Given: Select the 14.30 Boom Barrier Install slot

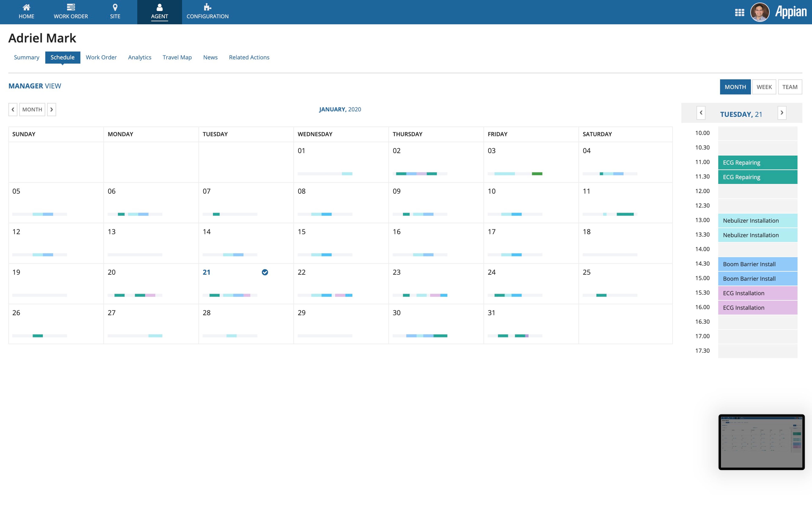Looking at the screenshot, I should click(x=757, y=264).
